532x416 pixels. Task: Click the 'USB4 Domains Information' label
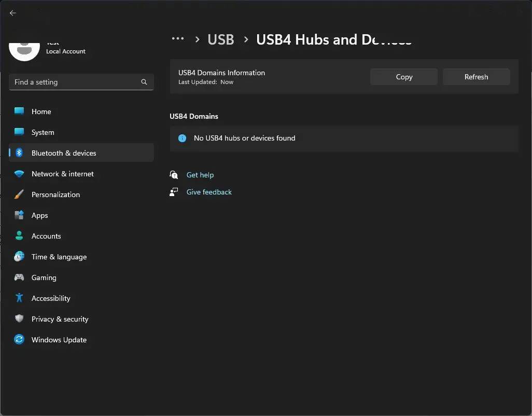click(x=221, y=73)
